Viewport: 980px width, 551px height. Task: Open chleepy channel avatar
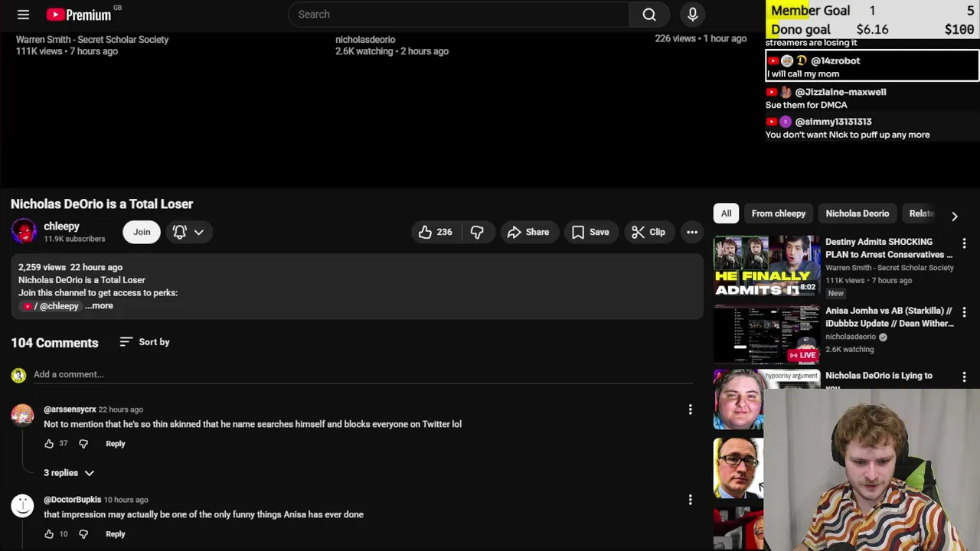pyautogui.click(x=24, y=232)
